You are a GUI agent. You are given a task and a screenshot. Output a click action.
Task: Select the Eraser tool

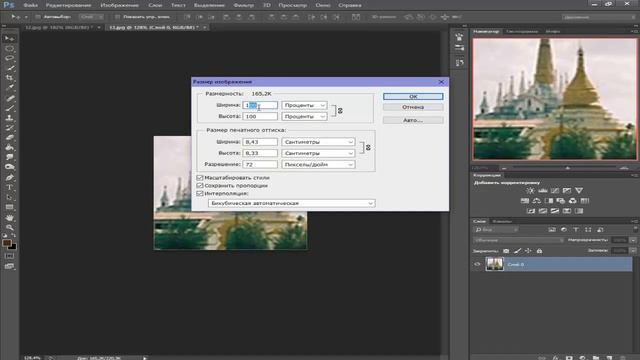click(9, 138)
